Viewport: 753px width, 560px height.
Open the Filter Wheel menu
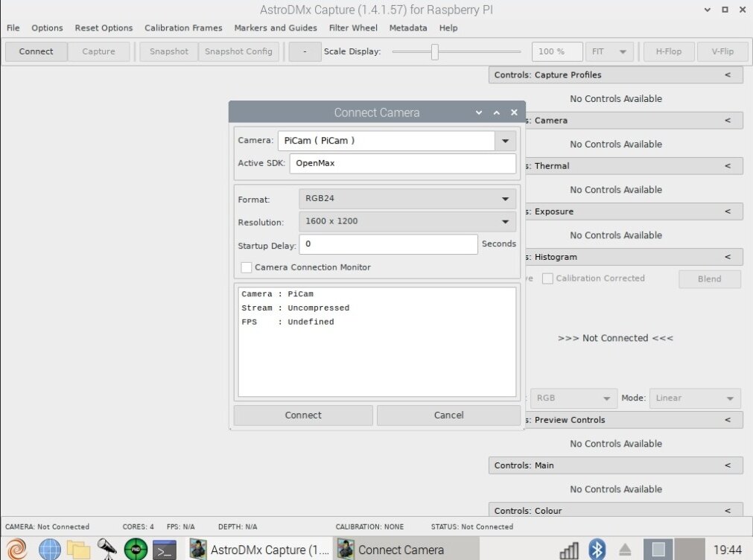click(353, 28)
